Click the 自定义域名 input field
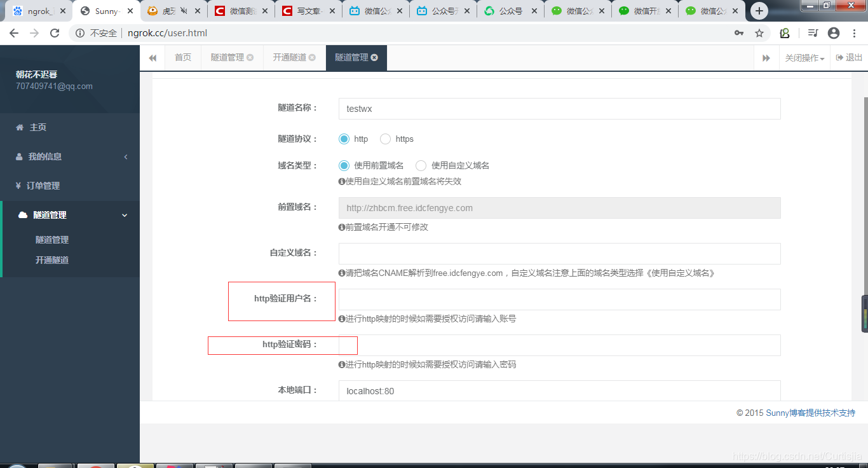 [x=559, y=254]
